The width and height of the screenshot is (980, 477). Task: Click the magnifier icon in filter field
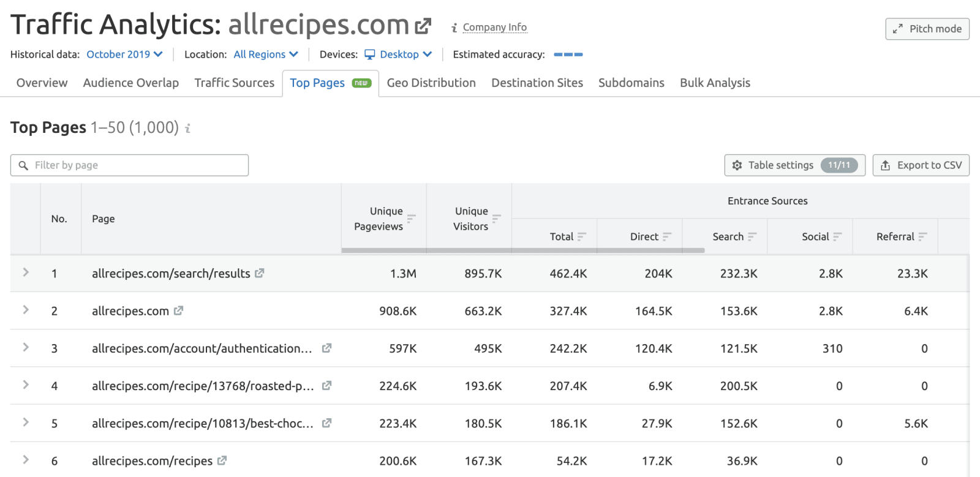(x=23, y=165)
